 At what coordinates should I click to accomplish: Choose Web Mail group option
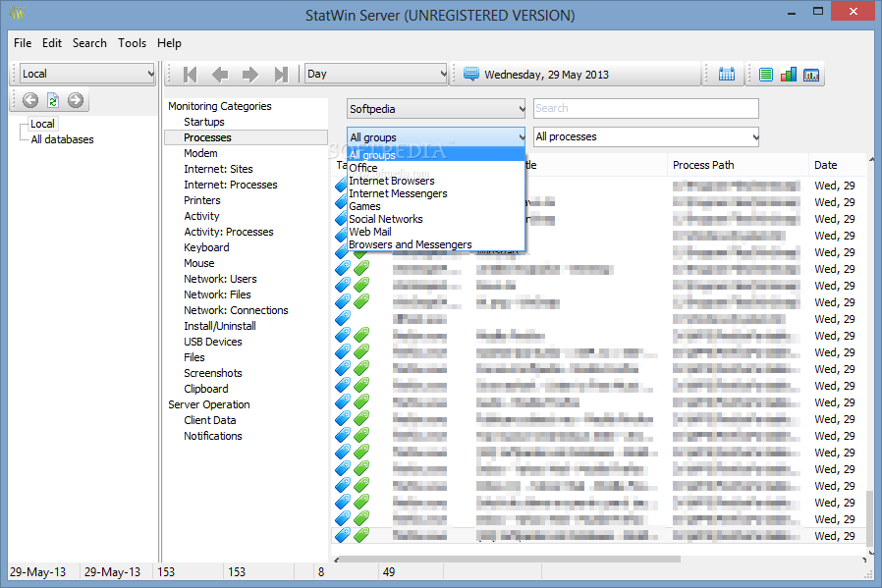coord(436,232)
